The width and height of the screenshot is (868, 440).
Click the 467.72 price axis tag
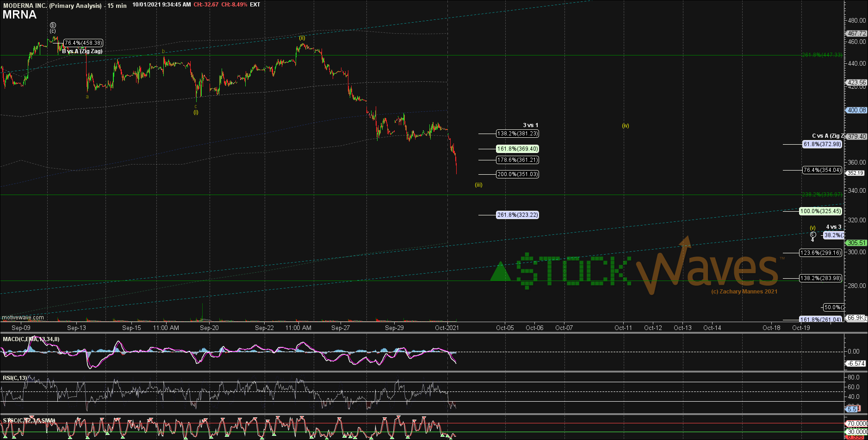click(x=856, y=34)
